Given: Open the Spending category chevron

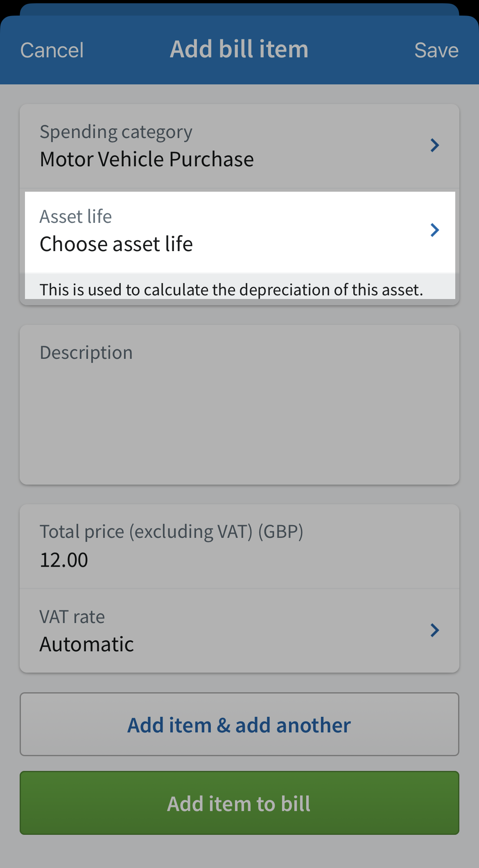Looking at the screenshot, I should tap(435, 145).
